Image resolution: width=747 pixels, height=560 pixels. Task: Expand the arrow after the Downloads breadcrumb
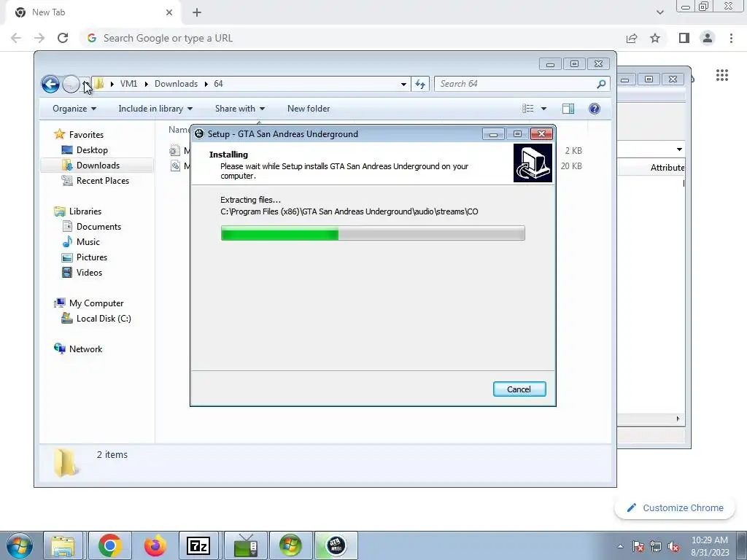point(206,84)
